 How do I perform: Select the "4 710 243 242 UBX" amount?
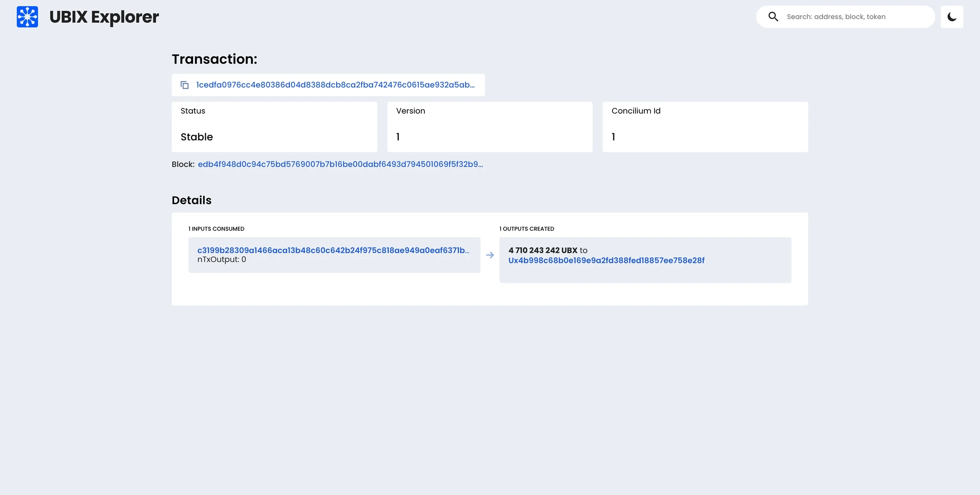[x=543, y=250]
